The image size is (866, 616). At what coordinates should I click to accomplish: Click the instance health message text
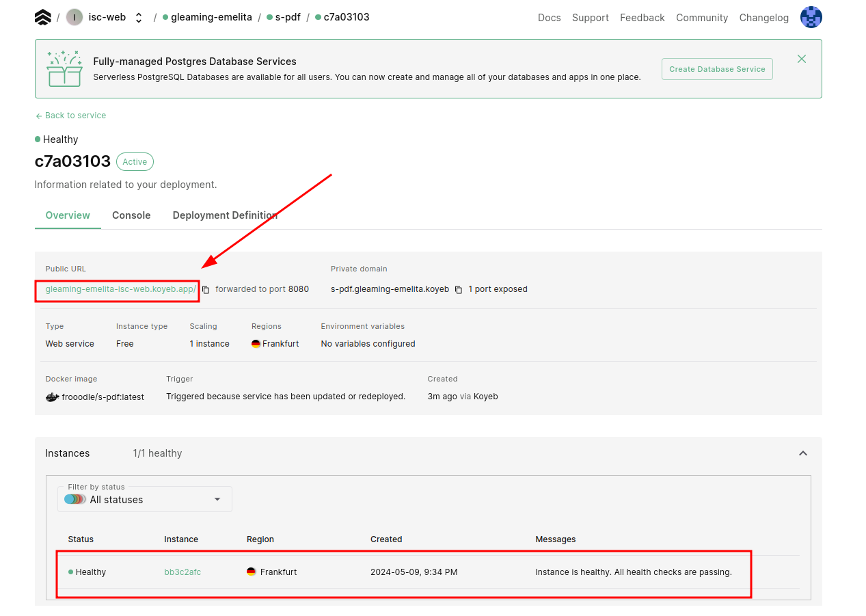(634, 572)
